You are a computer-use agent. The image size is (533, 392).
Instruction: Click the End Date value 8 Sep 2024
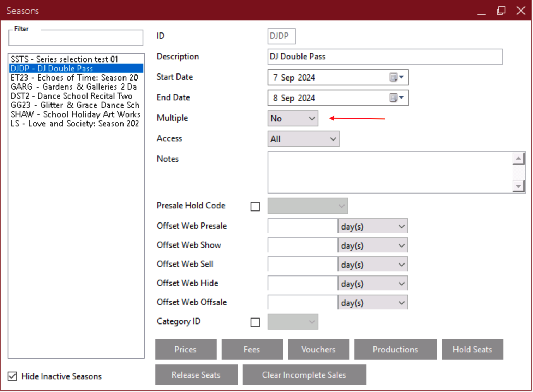[294, 98]
